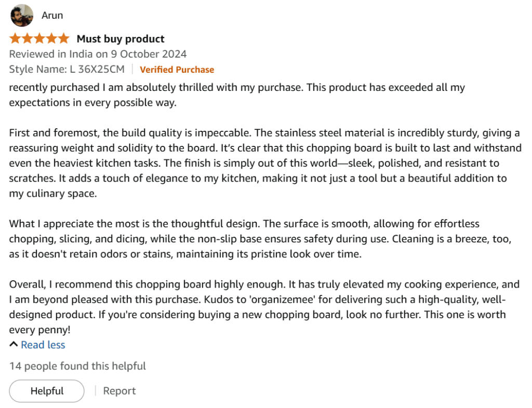
Task: Click the "14 people found this helpful" text
Action: pyautogui.click(x=77, y=366)
